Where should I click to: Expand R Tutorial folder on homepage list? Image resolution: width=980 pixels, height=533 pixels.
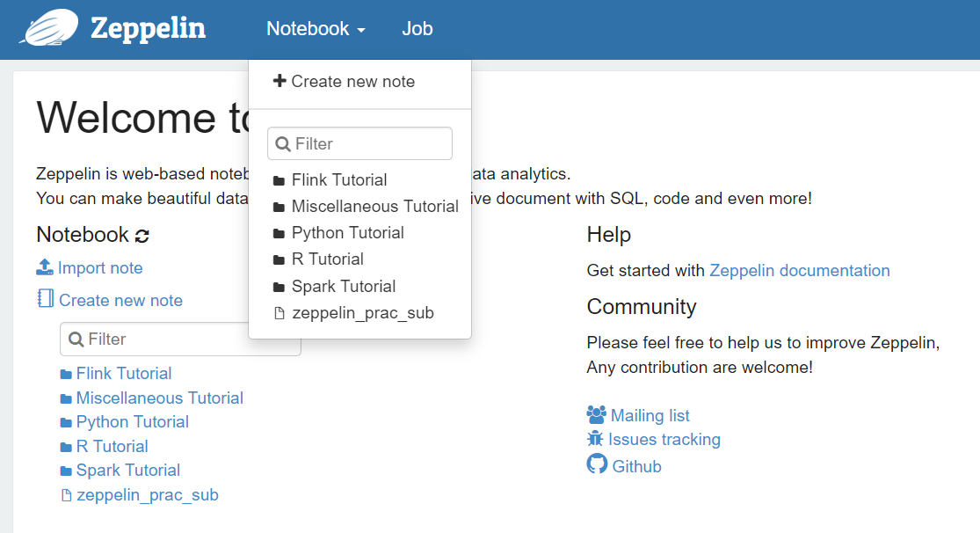point(112,446)
